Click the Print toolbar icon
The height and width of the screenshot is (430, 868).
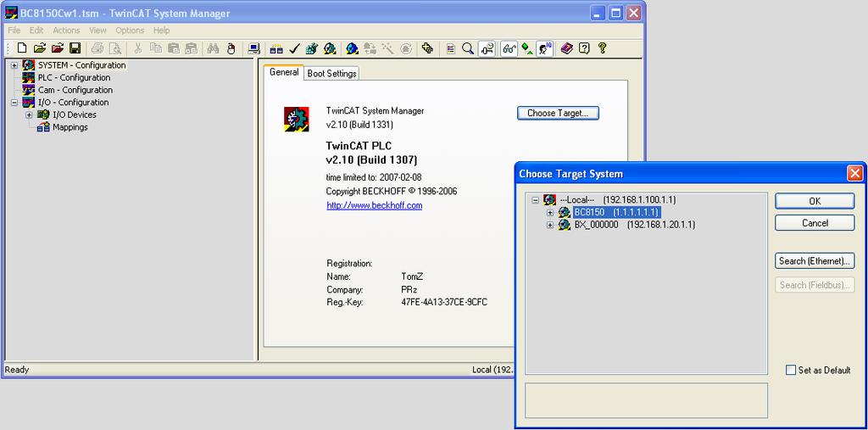pos(97,48)
